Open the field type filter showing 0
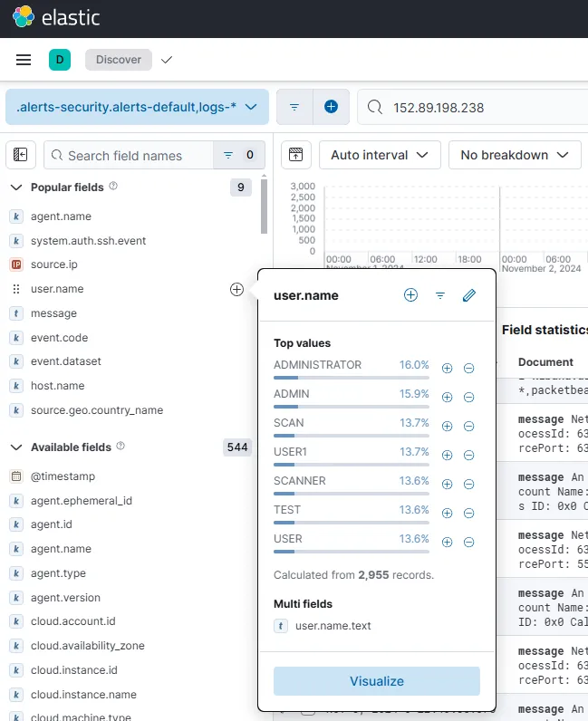Image resolution: width=588 pixels, height=721 pixels. click(239, 155)
